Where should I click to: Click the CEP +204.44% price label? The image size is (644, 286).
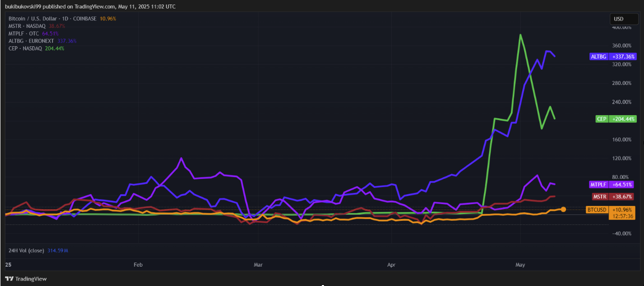(x=616, y=119)
